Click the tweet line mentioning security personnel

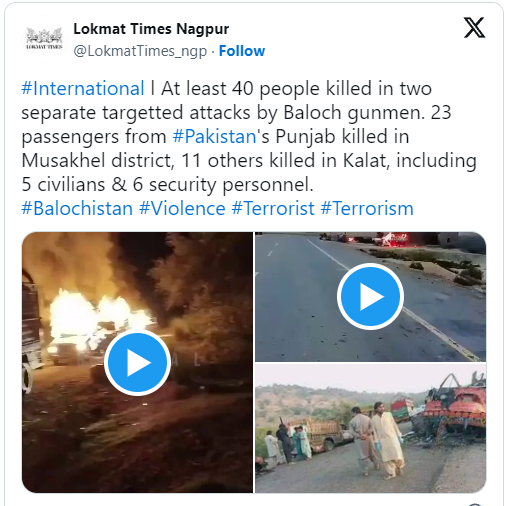[167, 185]
